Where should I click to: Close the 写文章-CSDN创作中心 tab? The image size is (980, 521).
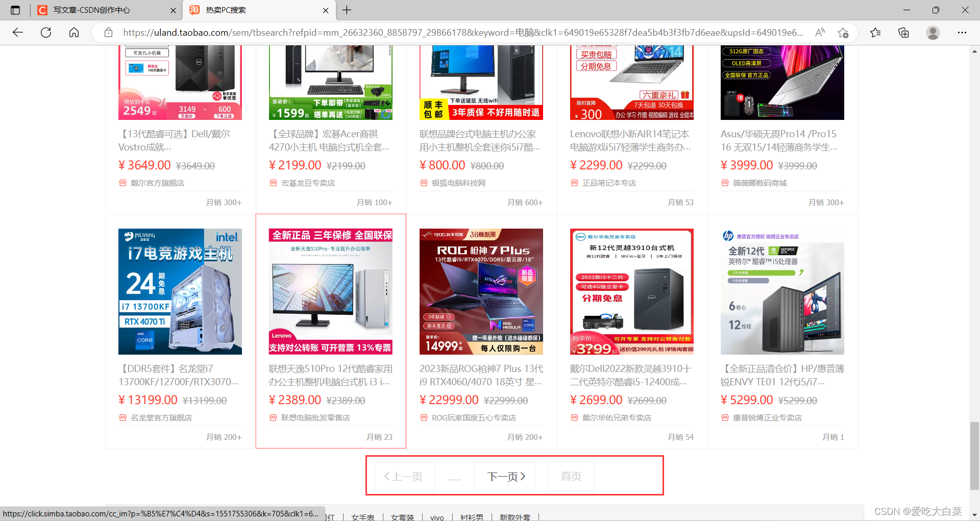[x=173, y=10]
